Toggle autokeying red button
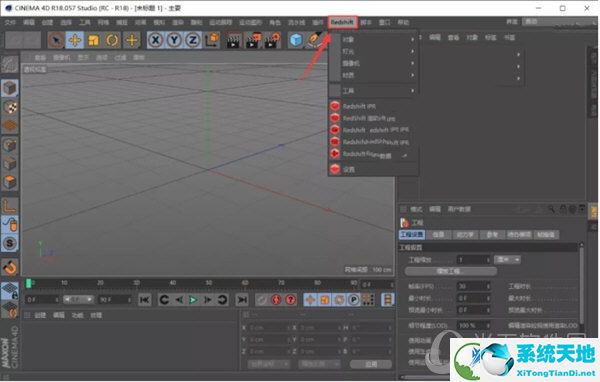This screenshot has height=382, width=600. pos(276,300)
